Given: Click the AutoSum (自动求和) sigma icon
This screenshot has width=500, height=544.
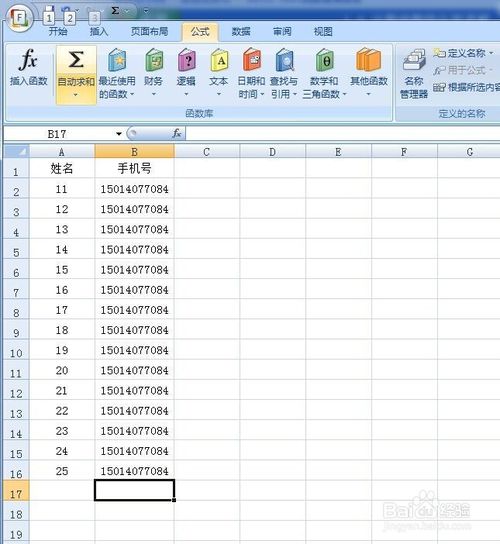Looking at the screenshot, I should 76,59.
